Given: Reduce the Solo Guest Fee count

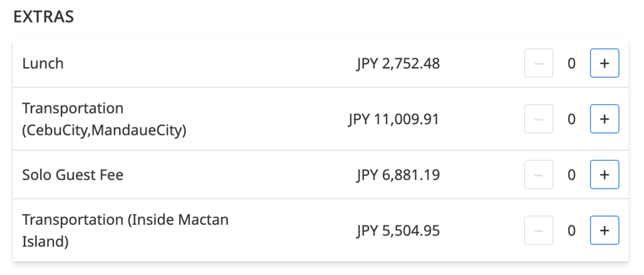Looking at the screenshot, I should 539,175.
